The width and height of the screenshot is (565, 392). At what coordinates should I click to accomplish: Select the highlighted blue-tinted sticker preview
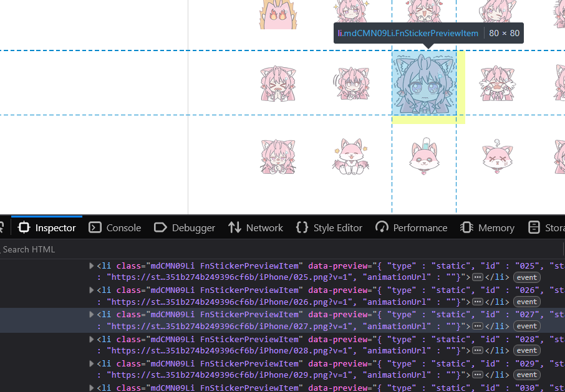tap(424, 83)
